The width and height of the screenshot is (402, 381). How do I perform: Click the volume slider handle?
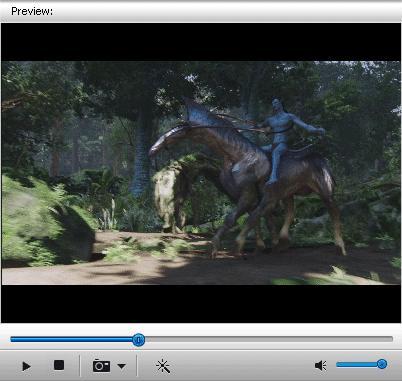pos(382,364)
